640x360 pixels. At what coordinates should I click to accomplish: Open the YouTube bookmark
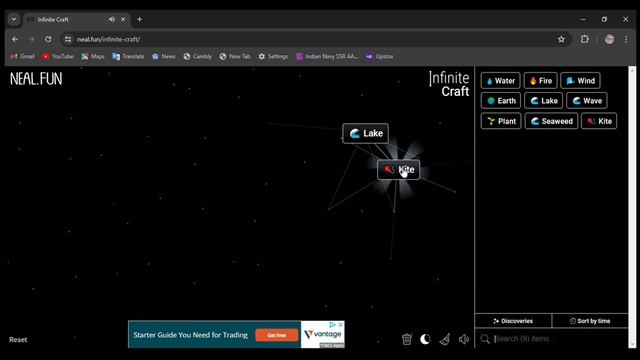(x=58, y=56)
